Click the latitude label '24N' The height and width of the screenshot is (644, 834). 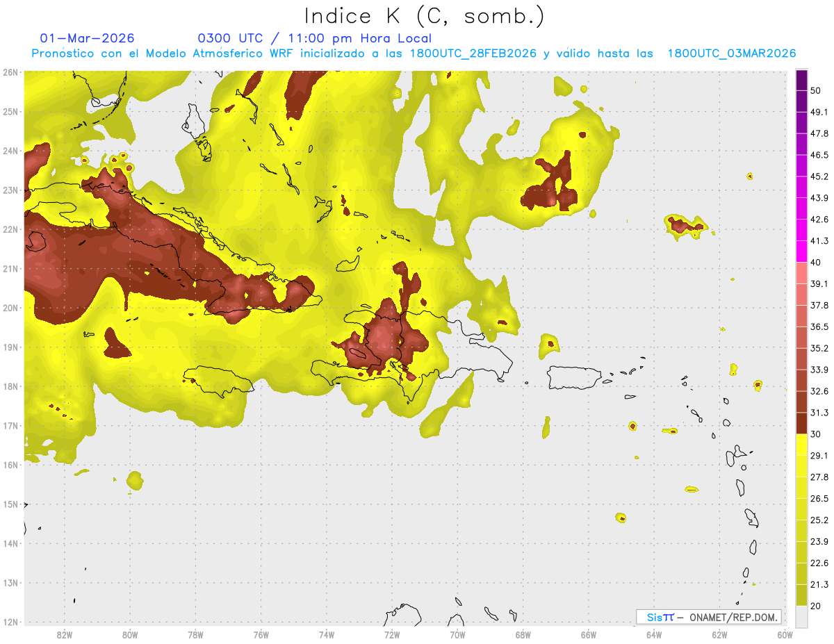pos(10,151)
